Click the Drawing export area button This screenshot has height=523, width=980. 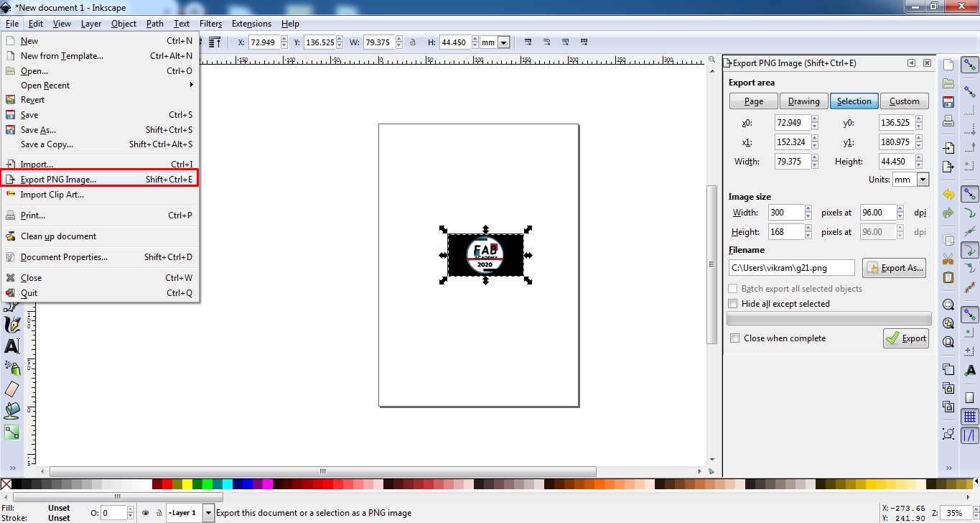803,101
